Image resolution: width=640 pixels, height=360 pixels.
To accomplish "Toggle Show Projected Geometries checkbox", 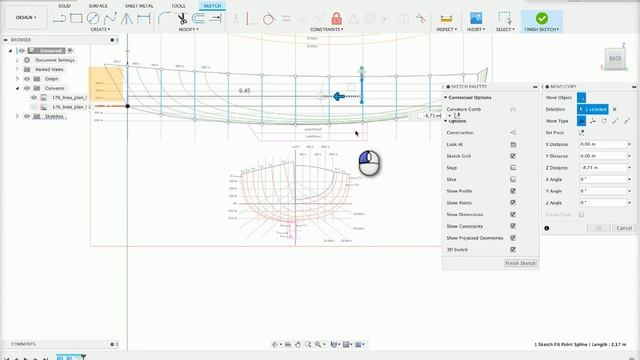I will tap(513, 238).
